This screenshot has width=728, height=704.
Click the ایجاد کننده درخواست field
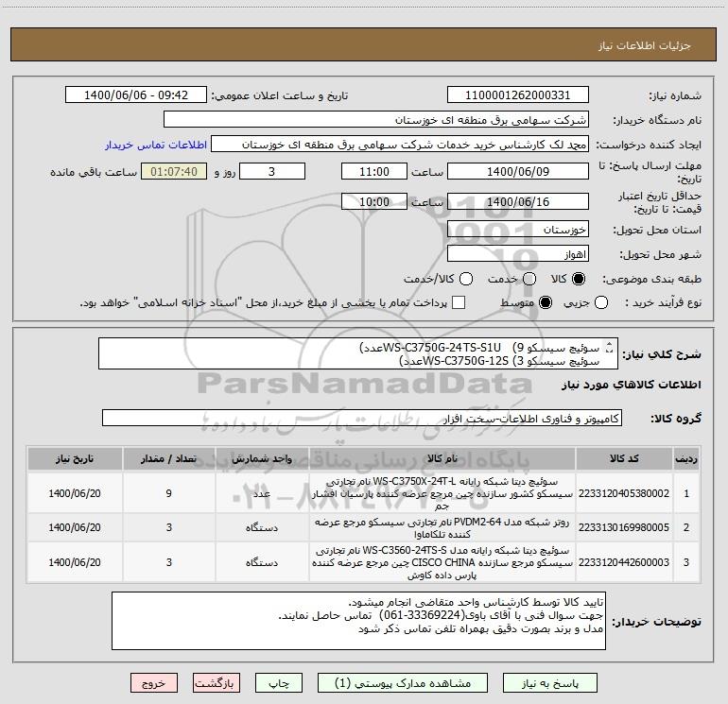[400, 145]
